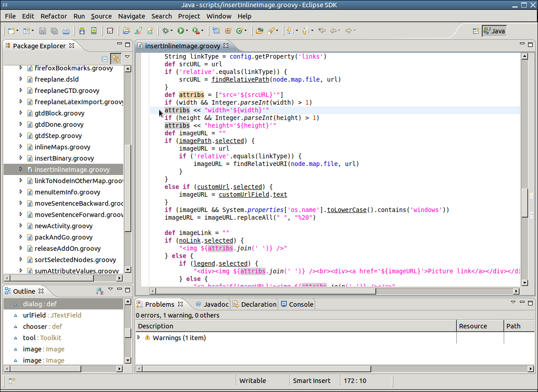The image size is (538, 392).
Task: Open the Package Explorer view menu arrow
Action: tap(127, 57)
